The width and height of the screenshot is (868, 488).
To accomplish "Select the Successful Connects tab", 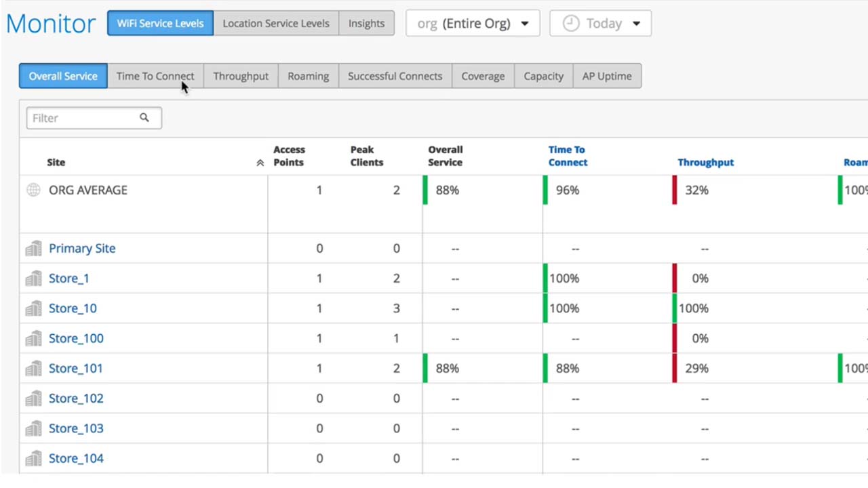I will pyautogui.click(x=395, y=76).
